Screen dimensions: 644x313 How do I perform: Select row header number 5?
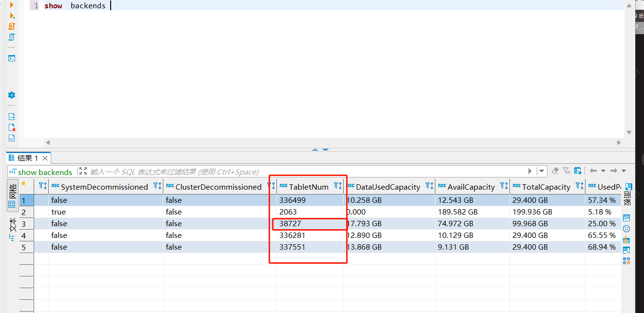pyautogui.click(x=27, y=247)
